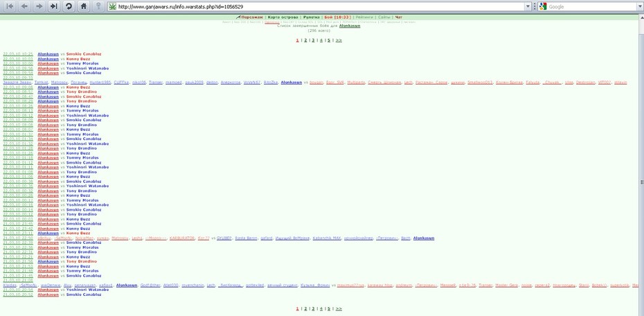This screenshot has width=644, height=316.
Task: Open fight log dated 21.03.10 22:50
Action: coord(18,238)
